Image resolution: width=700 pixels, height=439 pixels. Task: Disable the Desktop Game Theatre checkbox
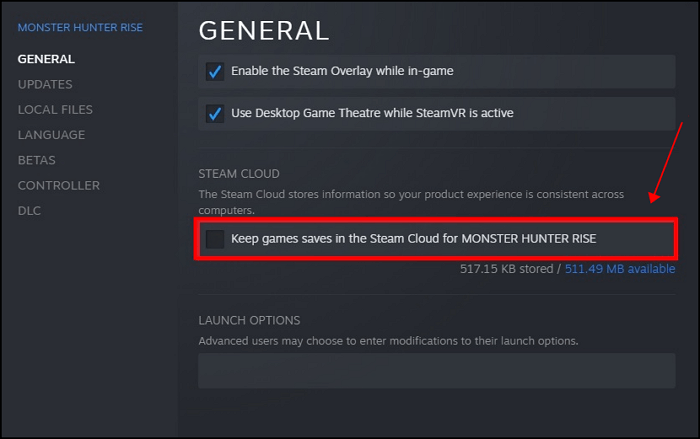(x=214, y=113)
